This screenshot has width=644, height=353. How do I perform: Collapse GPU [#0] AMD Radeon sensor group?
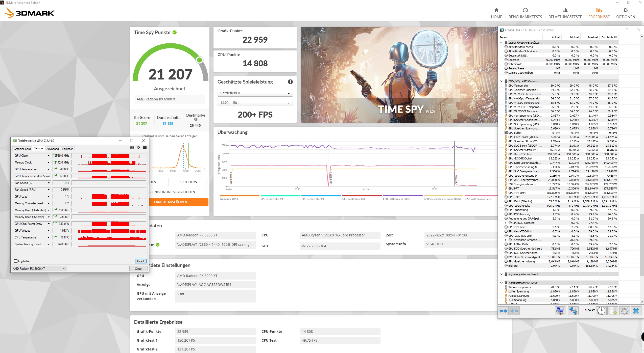(x=502, y=81)
